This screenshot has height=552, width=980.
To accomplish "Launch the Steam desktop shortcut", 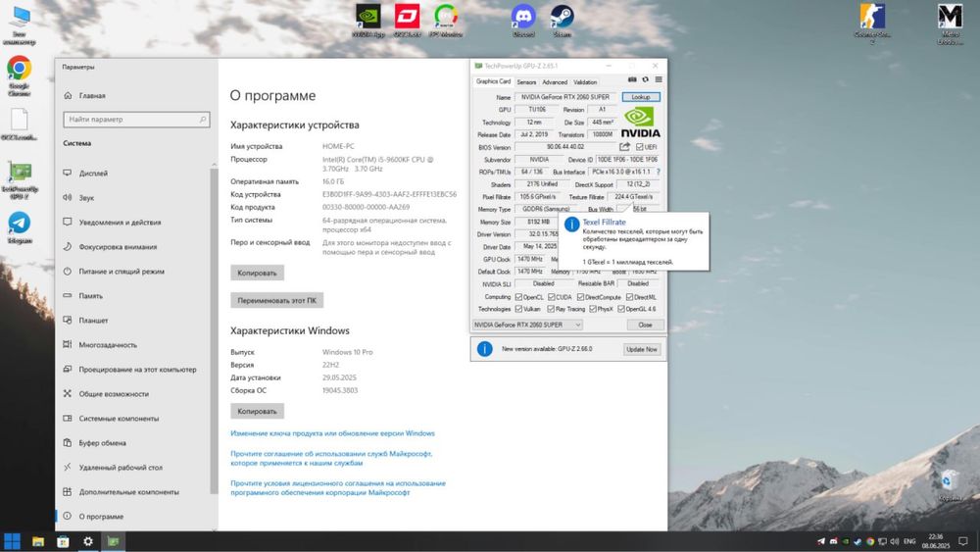I will 562,21.
